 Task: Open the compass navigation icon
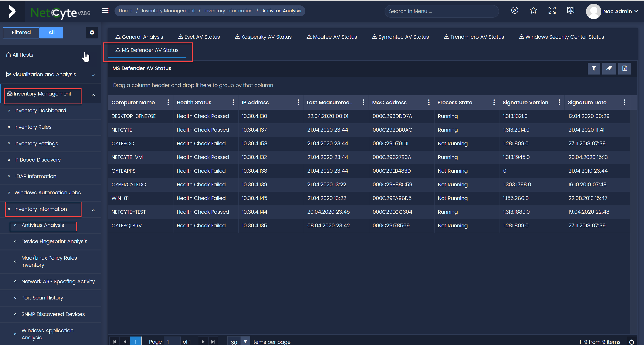[x=514, y=11]
